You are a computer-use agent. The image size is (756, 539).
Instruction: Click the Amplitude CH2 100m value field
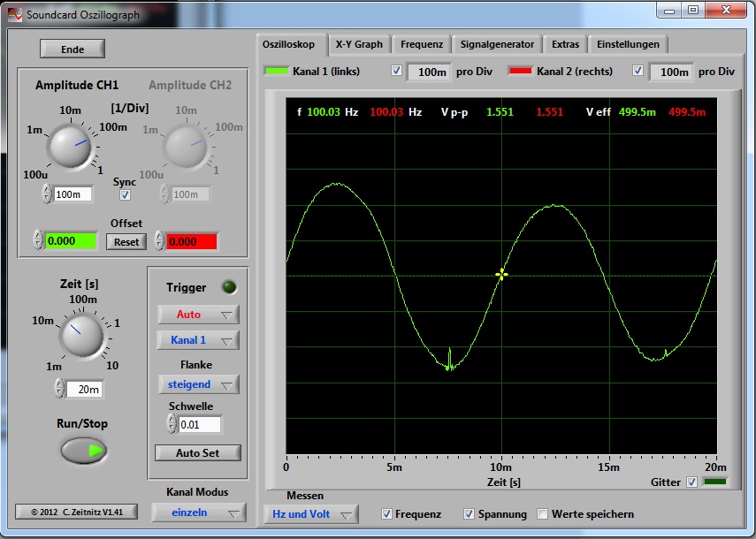189,194
